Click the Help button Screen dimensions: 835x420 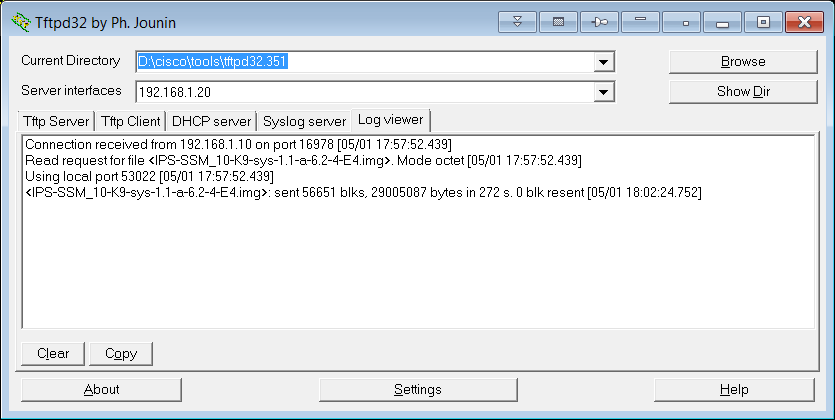coord(734,390)
